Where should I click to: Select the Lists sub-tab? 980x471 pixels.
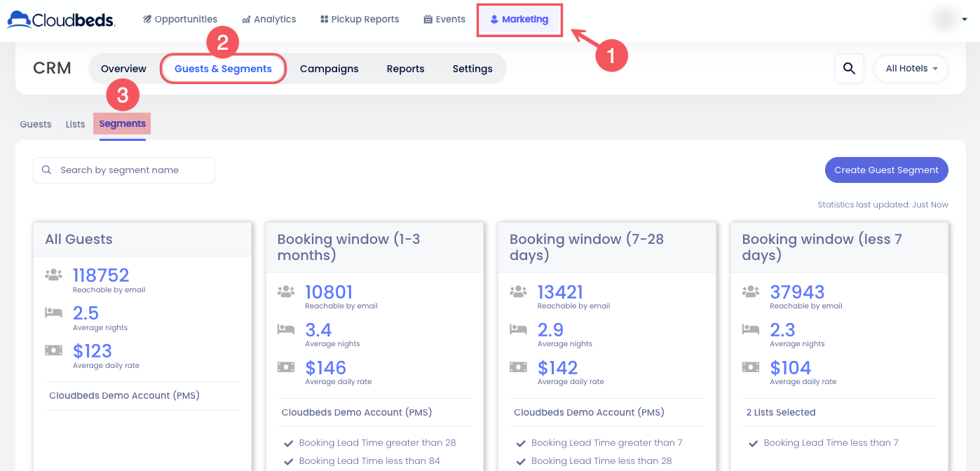75,124
